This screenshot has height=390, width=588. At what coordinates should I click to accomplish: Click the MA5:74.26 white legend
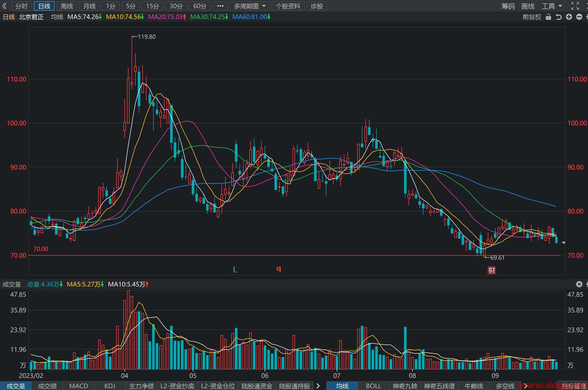tap(85, 17)
